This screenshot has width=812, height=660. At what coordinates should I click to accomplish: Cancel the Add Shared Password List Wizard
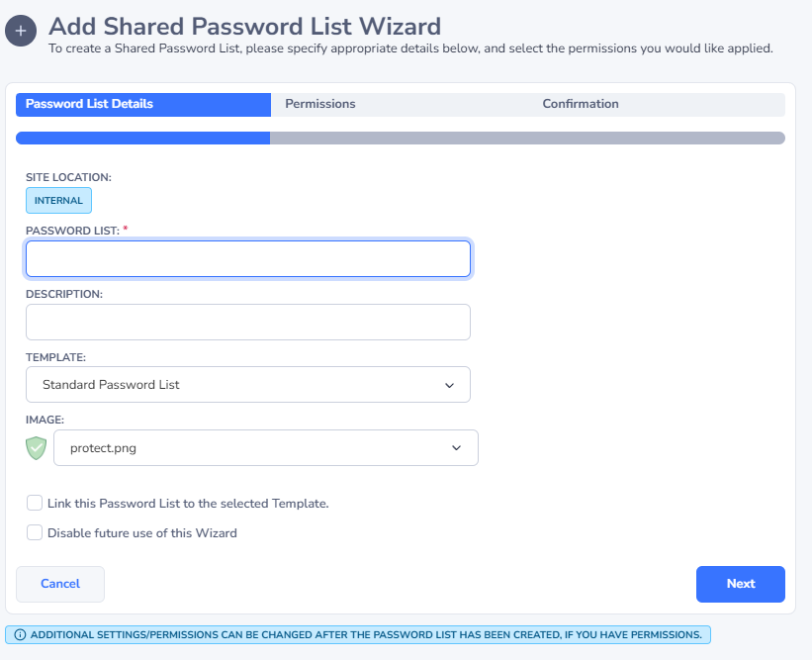[x=59, y=584]
